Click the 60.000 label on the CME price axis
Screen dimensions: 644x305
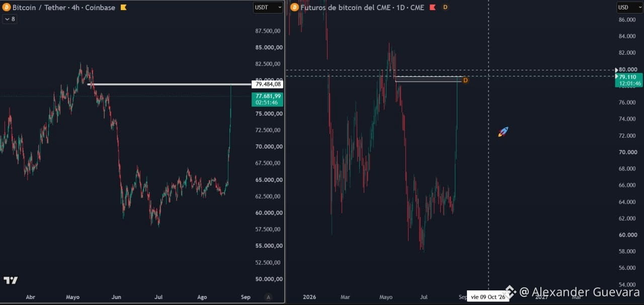coord(628,235)
